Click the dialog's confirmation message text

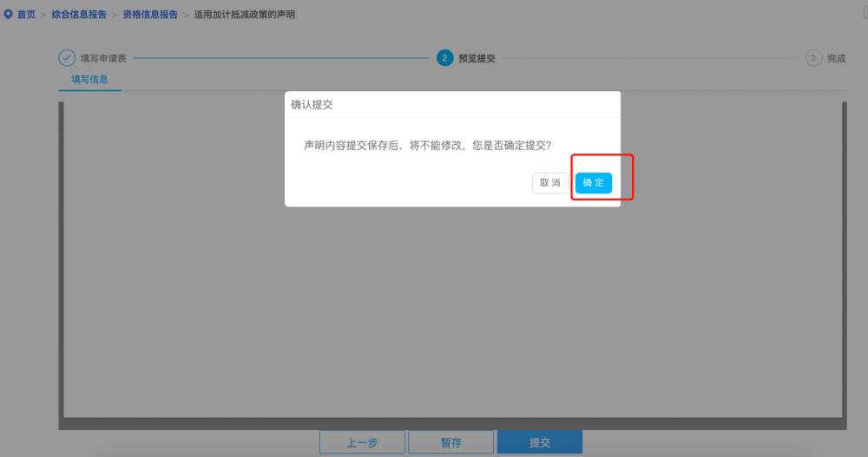427,146
